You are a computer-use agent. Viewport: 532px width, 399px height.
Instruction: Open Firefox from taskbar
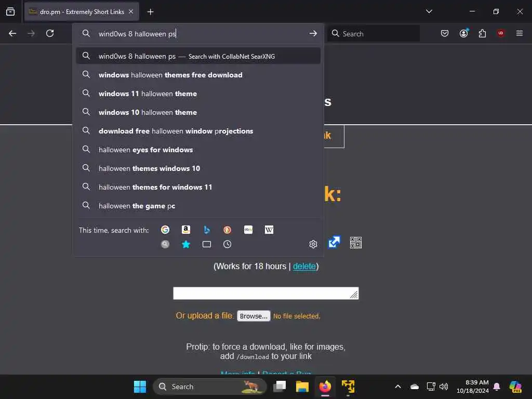tap(325, 387)
